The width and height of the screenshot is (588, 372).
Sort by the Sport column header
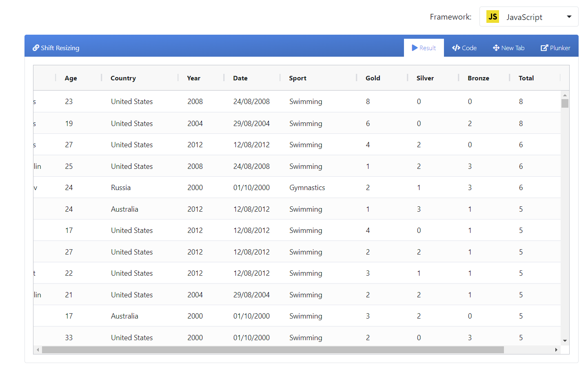pyautogui.click(x=298, y=78)
